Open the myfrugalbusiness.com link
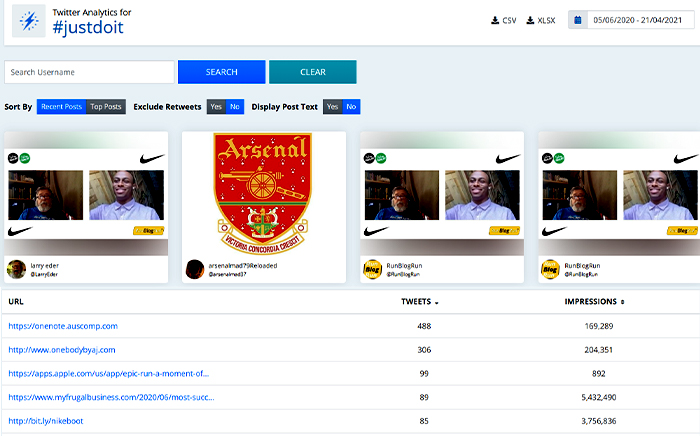Image resolution: width=700 pixels, height=436 pixels. [111, 397]
